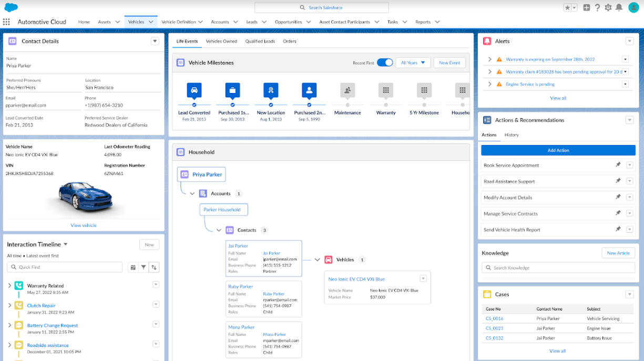
Task: Click the Search Salesforce field
Action: pos(322,7)
